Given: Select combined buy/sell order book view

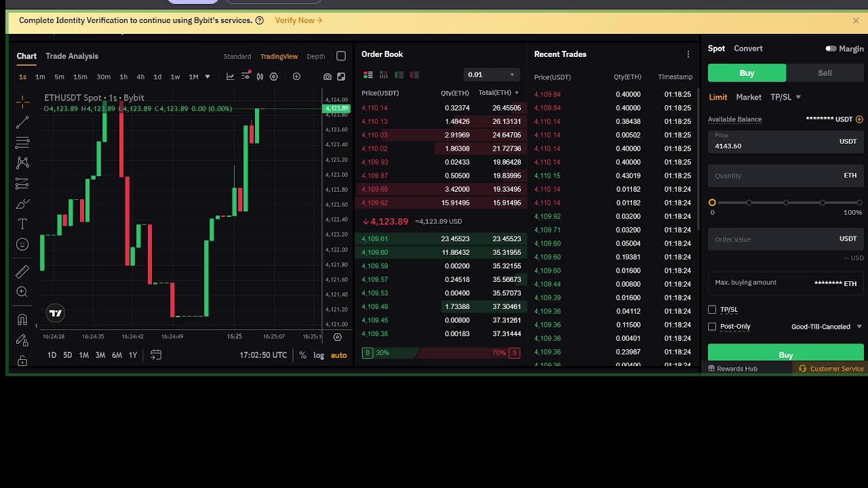Looking at the screenshot, I should coord(368,75).
